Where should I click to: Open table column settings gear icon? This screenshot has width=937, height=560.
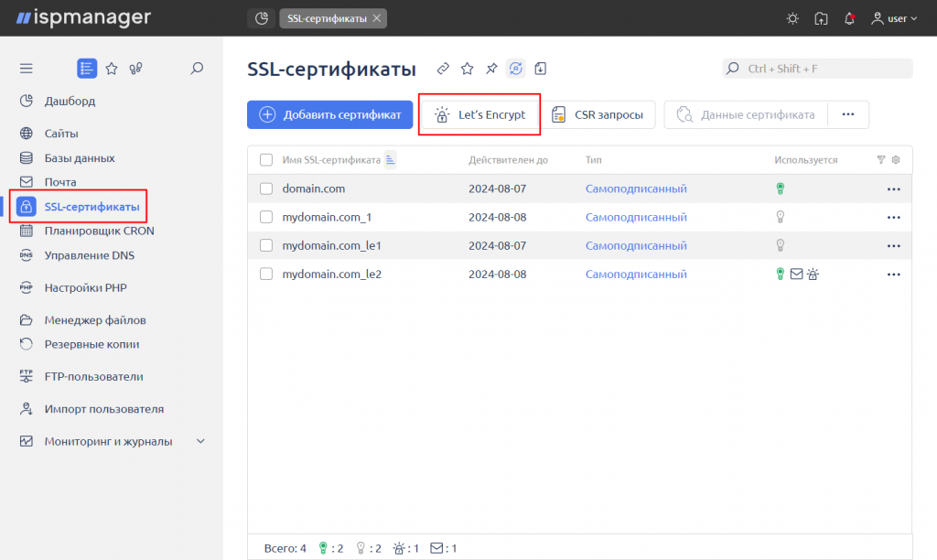896,159
